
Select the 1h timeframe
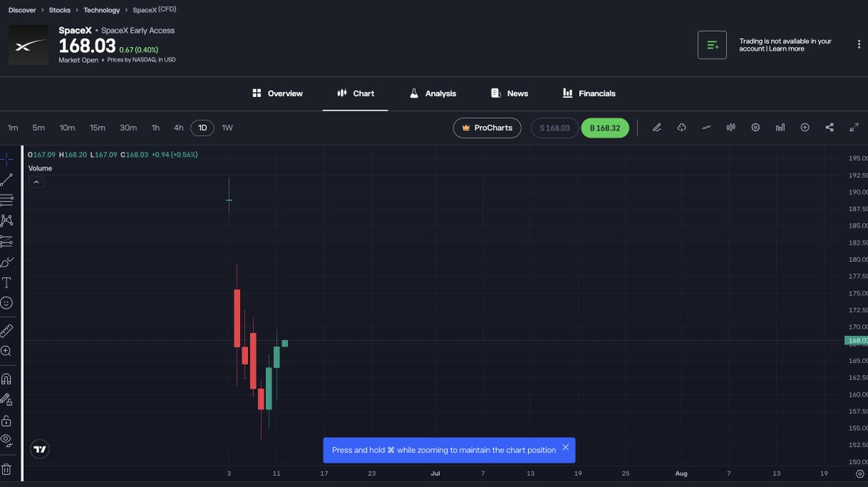pyautogui.click(x=156, y=128)
